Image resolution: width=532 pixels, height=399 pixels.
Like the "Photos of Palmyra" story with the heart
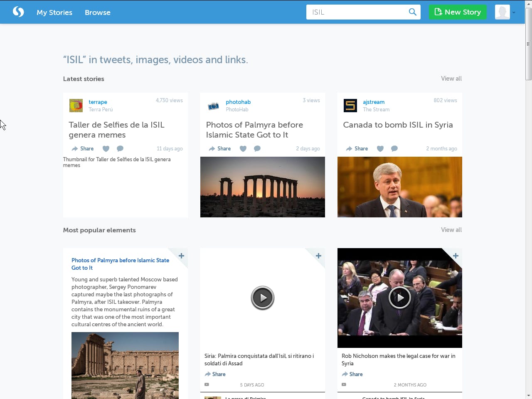coord(243,148)
